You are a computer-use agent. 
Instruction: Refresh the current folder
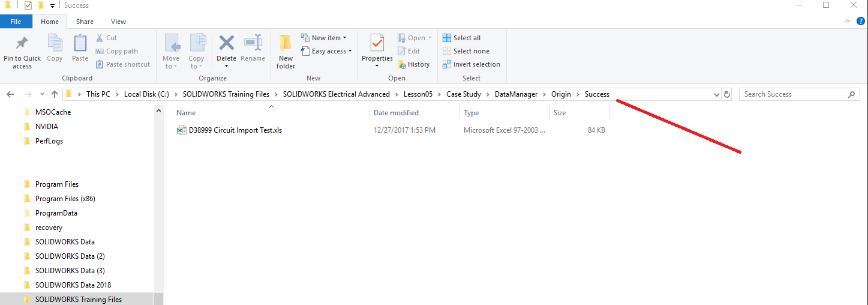(x=728, y=94)
